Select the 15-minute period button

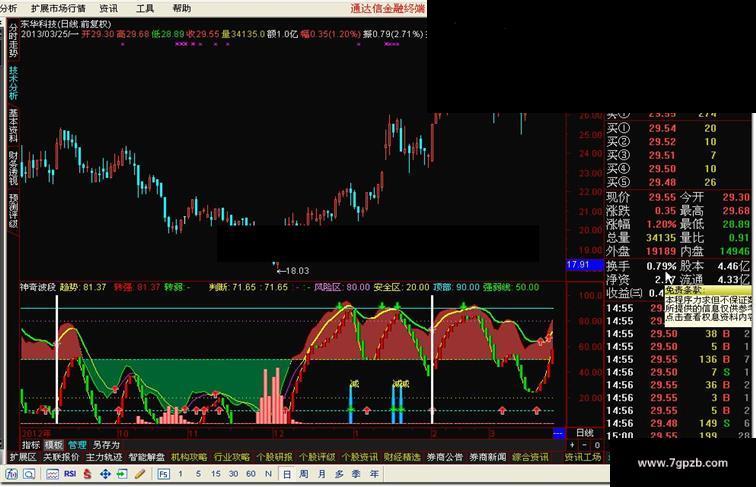(x=216, y=474)
